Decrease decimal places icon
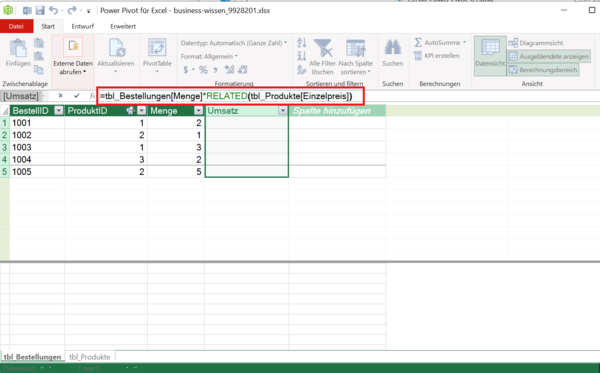600x373 pixels. 243,70
